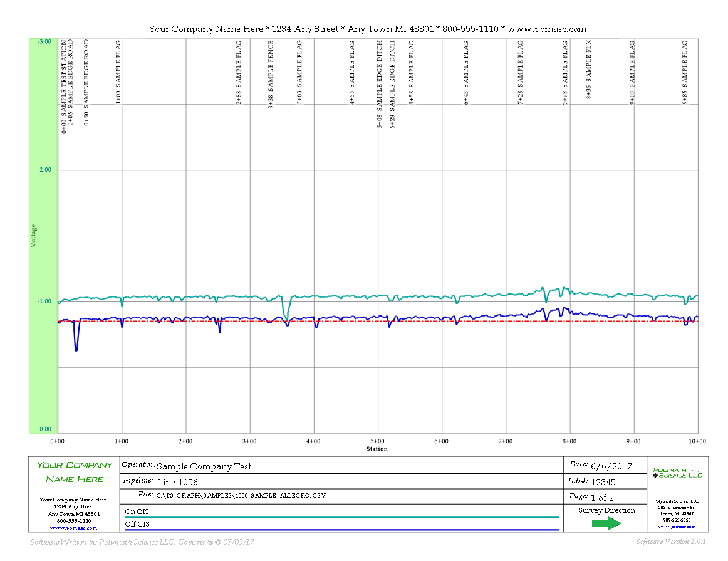The height and width of the screenshot is (561, 728).
Task: Click the File path ending in ALLEGRO.CSV
Action: pyautogui.click(x=241, y=496)
